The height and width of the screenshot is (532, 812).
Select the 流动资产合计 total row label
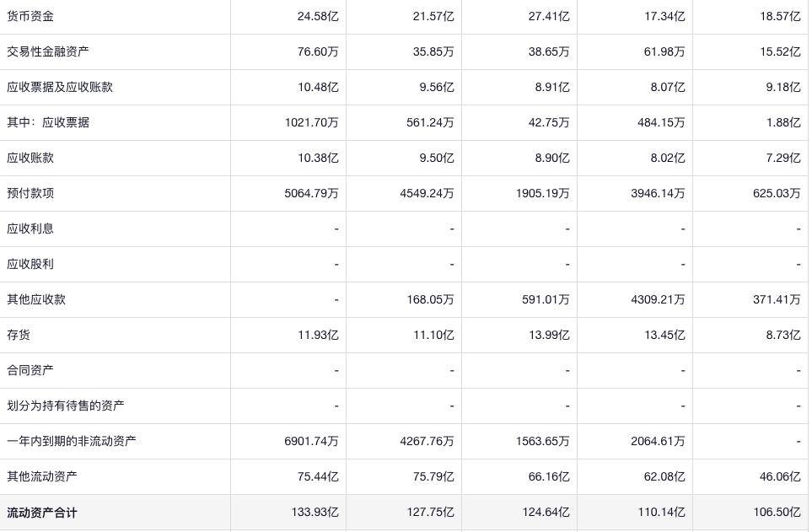click(42, 513)
